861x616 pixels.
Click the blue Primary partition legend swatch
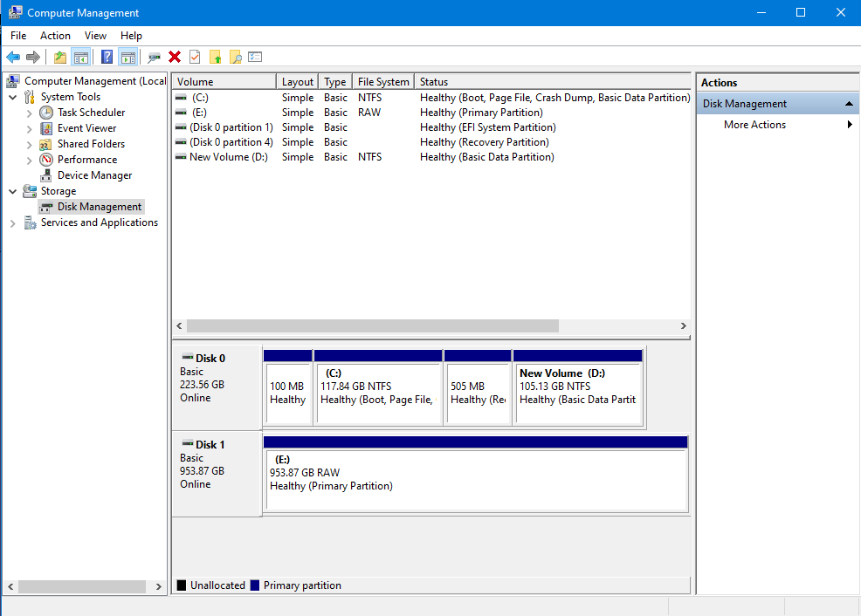coord(255,585)
